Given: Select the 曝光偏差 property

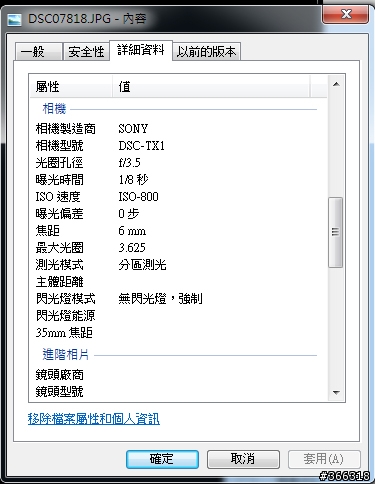Looking at the screenshot, I should click(59, 214).
